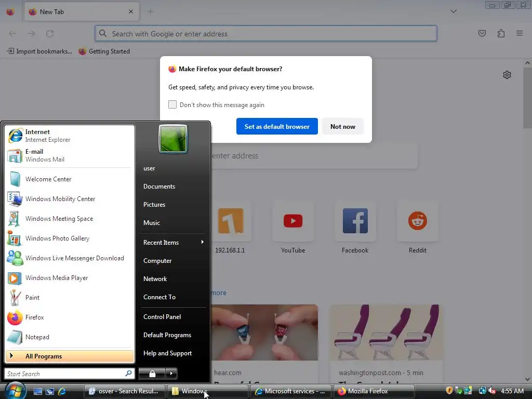
Task: Click the muted volume tray icon
Action: [x=491, y=391]
